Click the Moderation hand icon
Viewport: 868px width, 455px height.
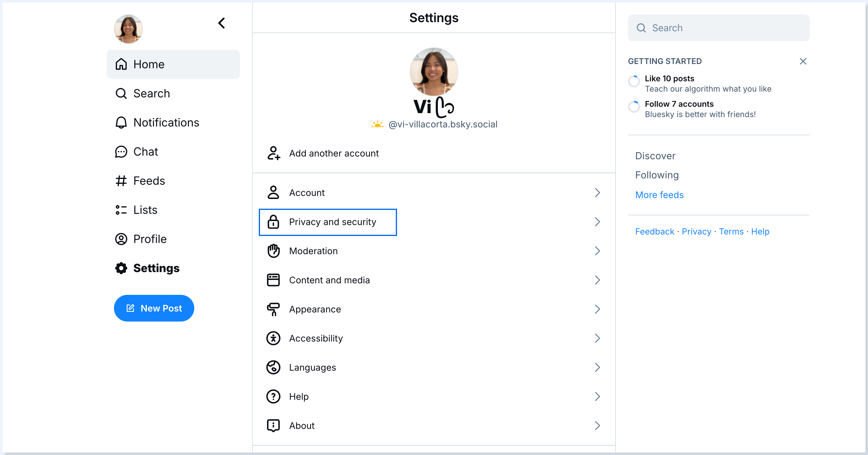(273, 251)
